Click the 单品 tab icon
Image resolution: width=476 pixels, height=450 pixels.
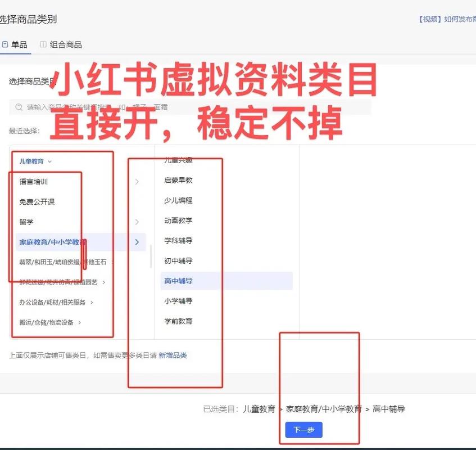tap(5, 44)
